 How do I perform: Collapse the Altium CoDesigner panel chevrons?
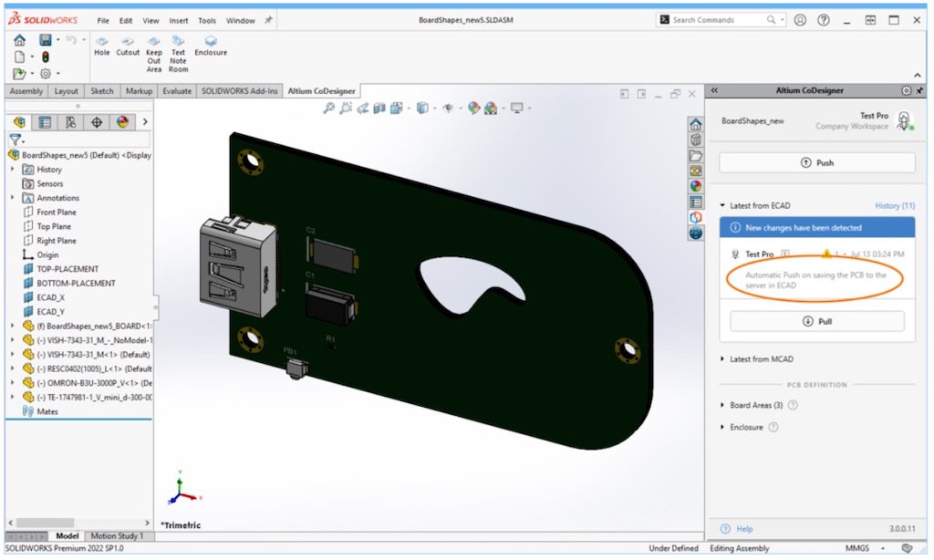[x=714, y=90]
